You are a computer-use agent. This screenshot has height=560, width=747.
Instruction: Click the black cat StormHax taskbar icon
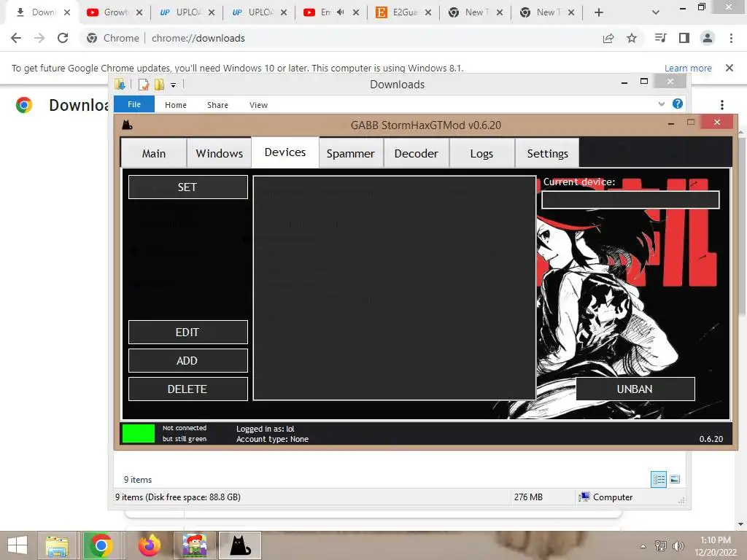pyautogui.click(x=240, y=545)
